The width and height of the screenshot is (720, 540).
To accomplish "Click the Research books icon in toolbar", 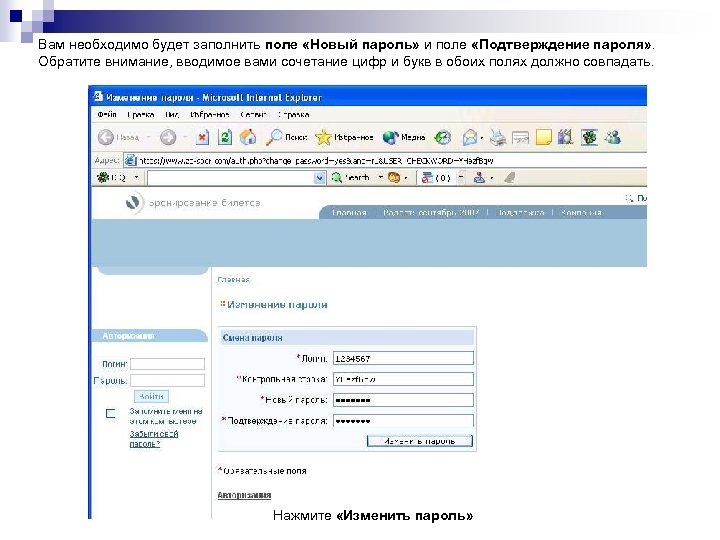I will tap(566, 137).
